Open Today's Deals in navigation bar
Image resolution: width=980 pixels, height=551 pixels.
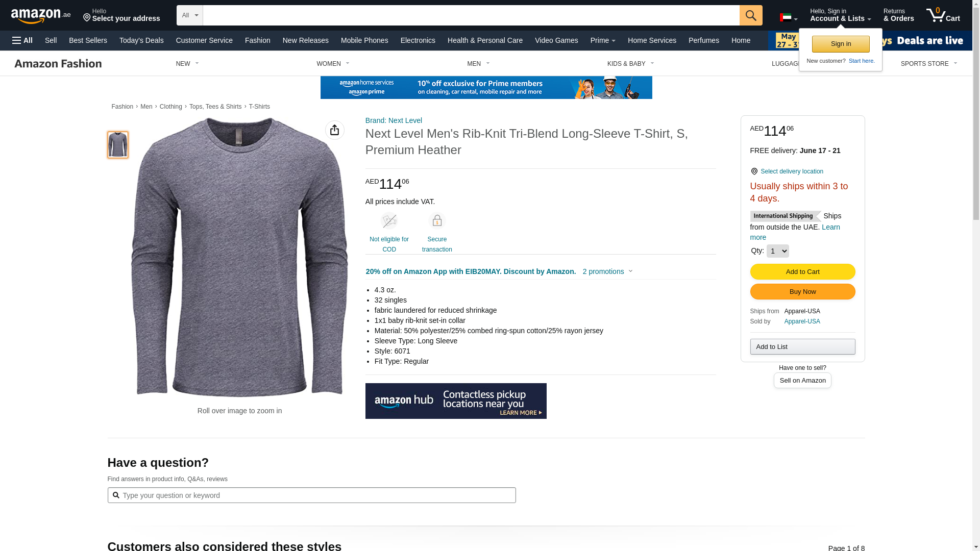(141, 40)
